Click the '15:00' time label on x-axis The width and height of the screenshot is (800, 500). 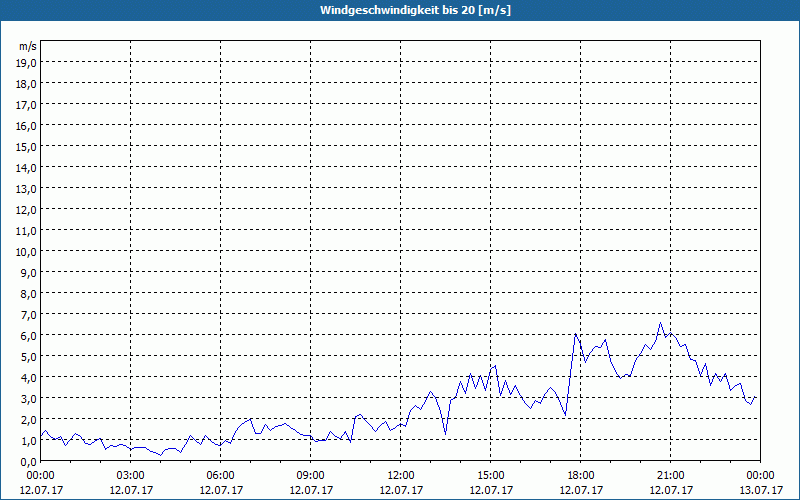click(x=491, y=476)
